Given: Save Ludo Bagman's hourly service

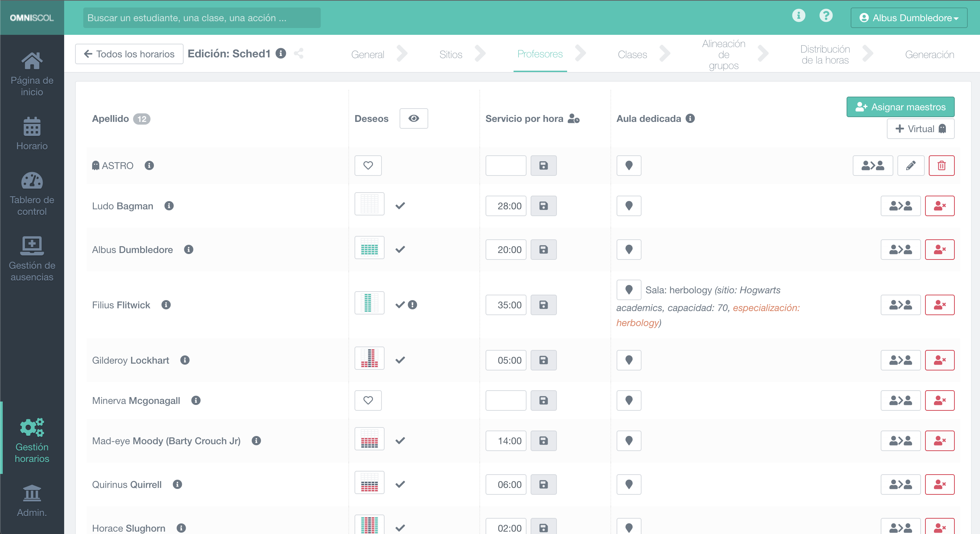Looking at the screenshot, I should point(543,206).
